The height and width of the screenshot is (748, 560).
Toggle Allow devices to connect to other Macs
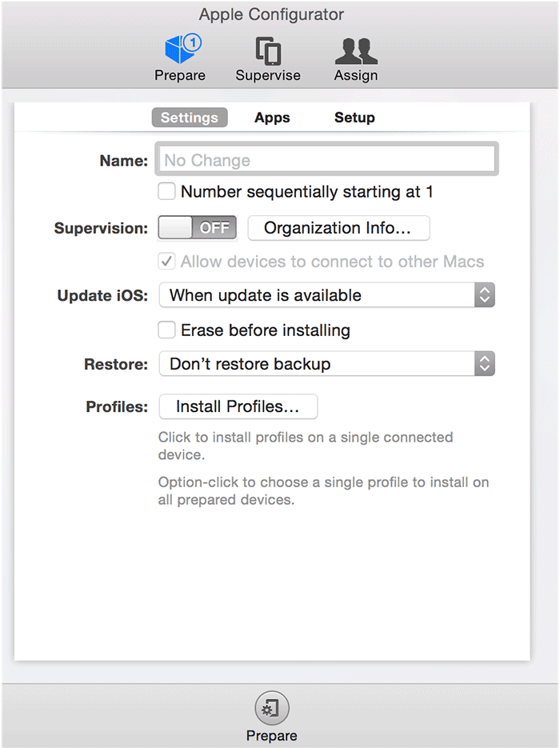[x=166, y=262]
